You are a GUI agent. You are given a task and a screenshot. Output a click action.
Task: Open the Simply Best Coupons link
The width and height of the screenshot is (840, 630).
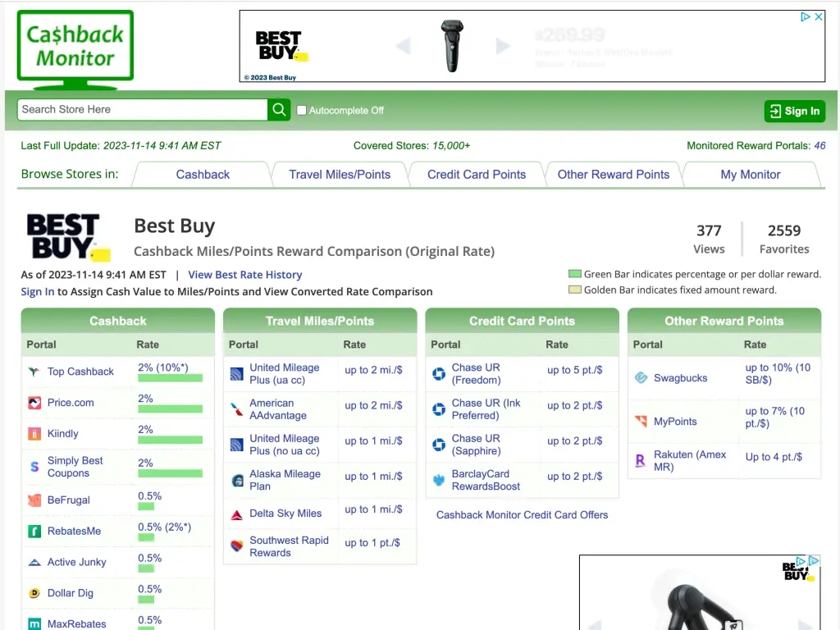tap(75, 467)
